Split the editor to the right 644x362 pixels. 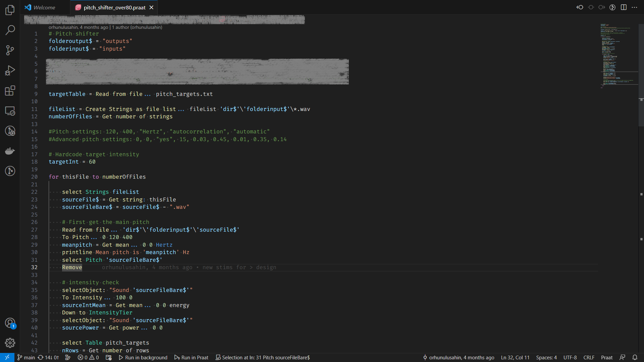tap(624, 7)
